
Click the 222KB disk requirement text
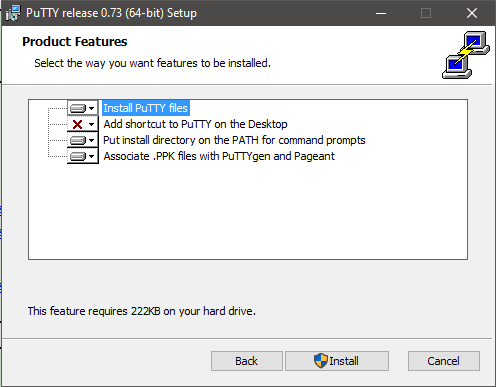click(x=142, y=311)
